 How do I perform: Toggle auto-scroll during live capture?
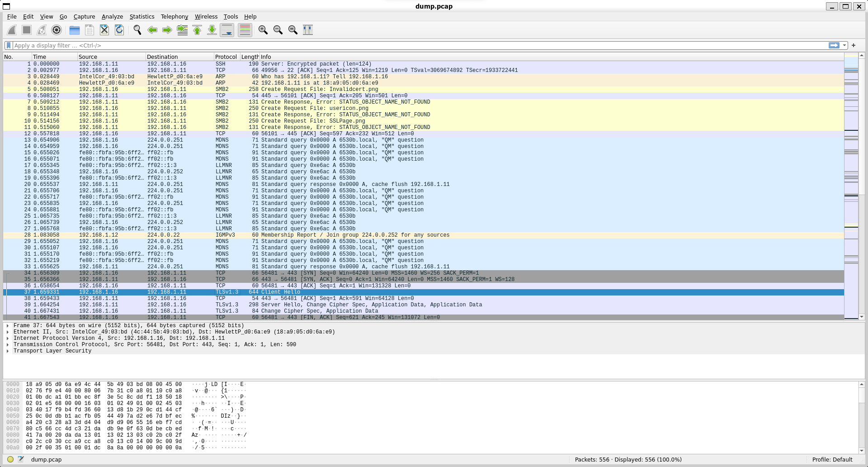point(227,30)
